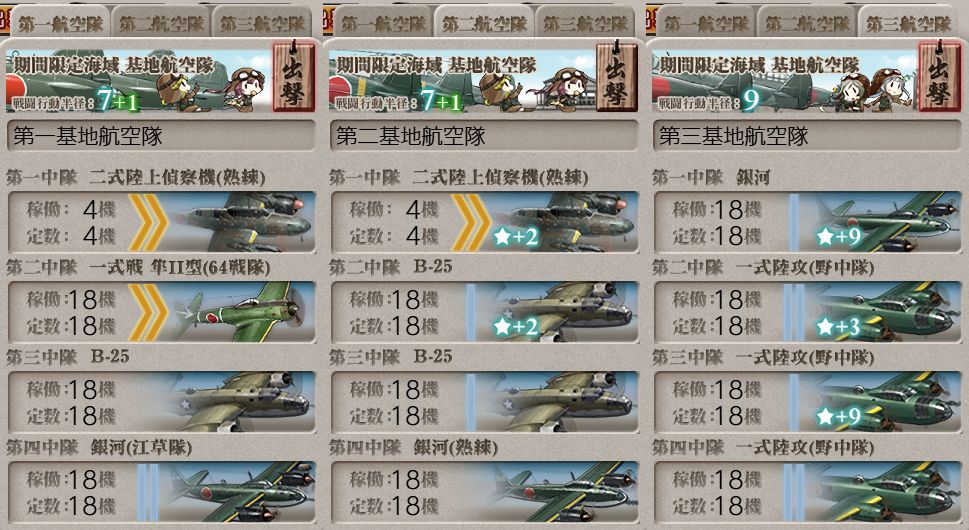
Task: Toggle the 出撃 sortie tag on third air corps
Action: (939, 77)
